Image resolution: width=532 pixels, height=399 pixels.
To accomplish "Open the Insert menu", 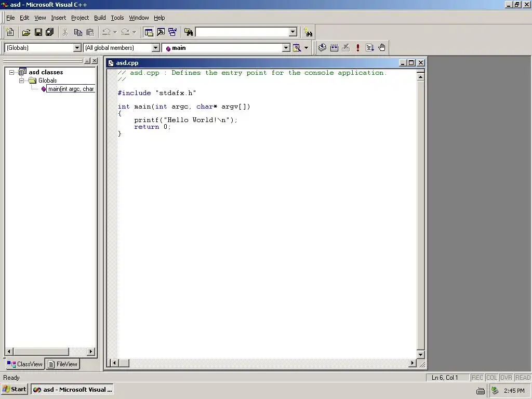I will 58,18.
